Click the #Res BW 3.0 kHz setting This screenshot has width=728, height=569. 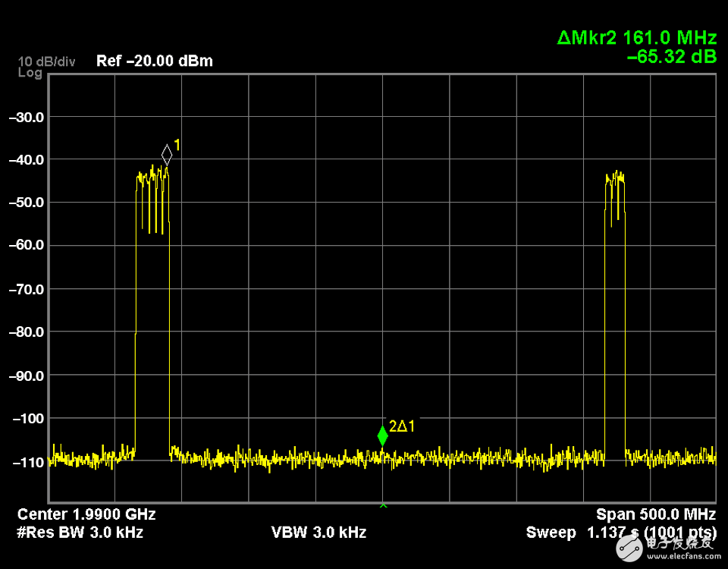(80, 532)
